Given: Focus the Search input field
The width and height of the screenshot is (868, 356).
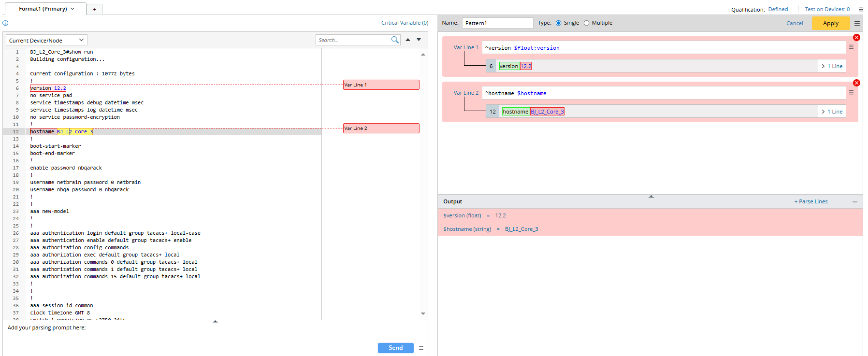Looking at the screenshot, I should (353, 40).
